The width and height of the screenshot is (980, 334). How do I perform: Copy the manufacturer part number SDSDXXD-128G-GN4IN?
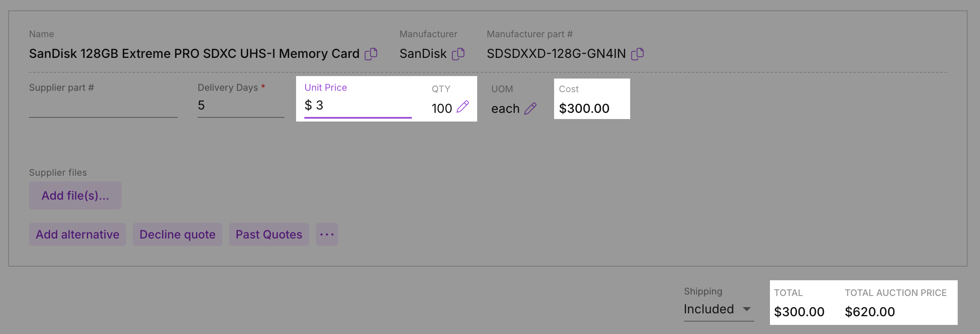(638, 54)
